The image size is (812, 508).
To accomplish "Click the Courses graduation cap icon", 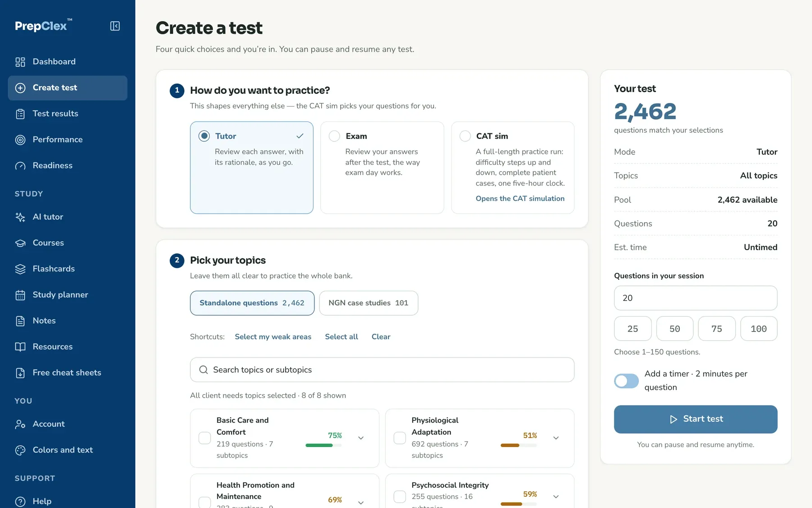I will click(20, 243).
